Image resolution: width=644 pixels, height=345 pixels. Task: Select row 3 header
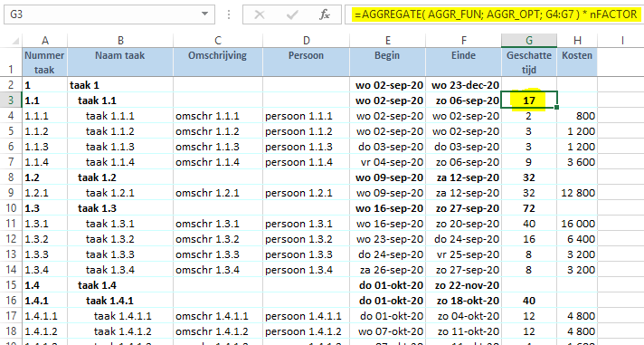coord(11,101)
